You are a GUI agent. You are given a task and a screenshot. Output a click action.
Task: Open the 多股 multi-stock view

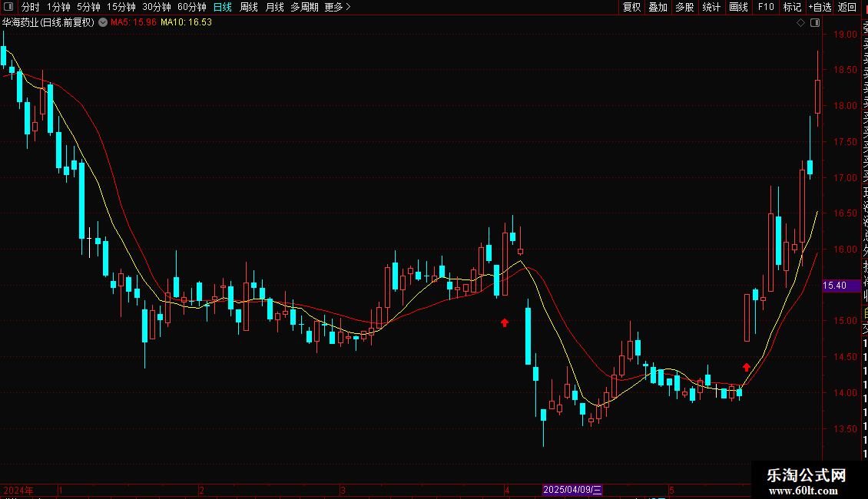tap(684, 7)
